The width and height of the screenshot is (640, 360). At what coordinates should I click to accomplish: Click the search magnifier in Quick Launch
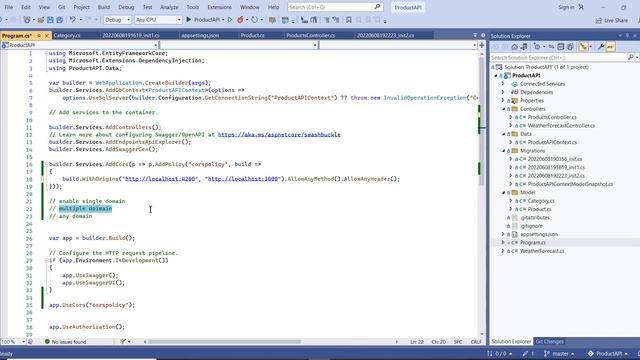(x=377, y=7)
